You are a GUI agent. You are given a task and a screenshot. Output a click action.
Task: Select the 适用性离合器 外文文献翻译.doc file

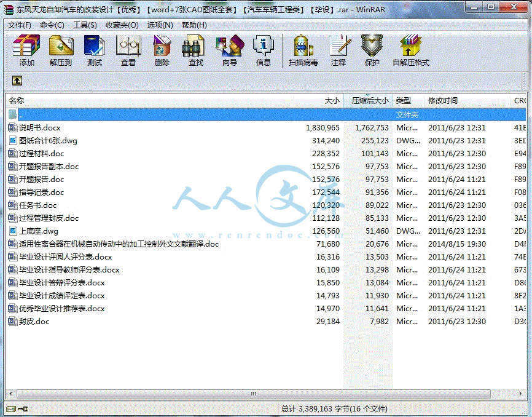(x=119, y=244)
